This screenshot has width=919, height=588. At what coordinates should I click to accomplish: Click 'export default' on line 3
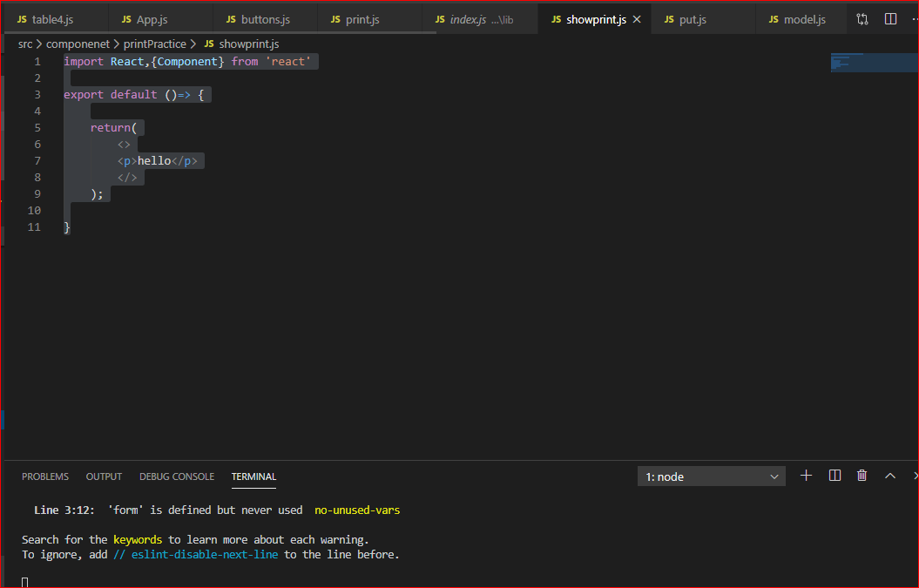[x=110, y=94]
